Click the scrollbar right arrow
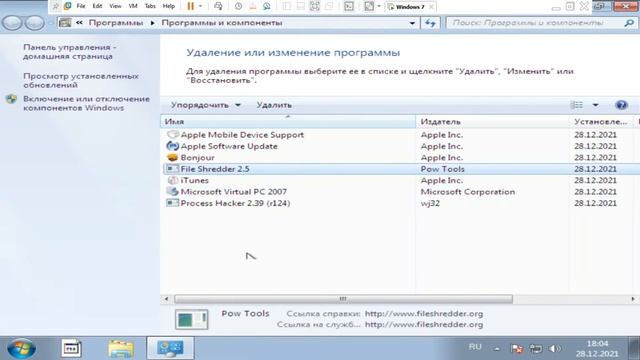This screenshot has width=640, height=360. tap(633, 299)
